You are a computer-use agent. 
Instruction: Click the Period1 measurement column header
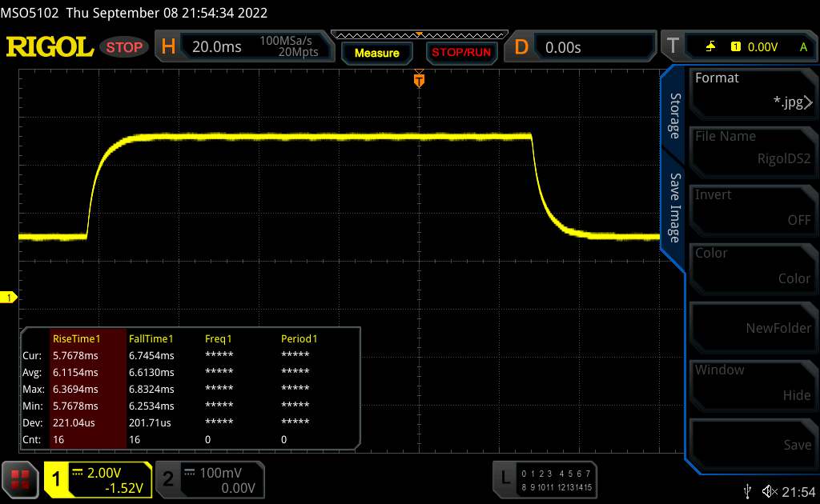pyautogui.click(x=299, y=338)
